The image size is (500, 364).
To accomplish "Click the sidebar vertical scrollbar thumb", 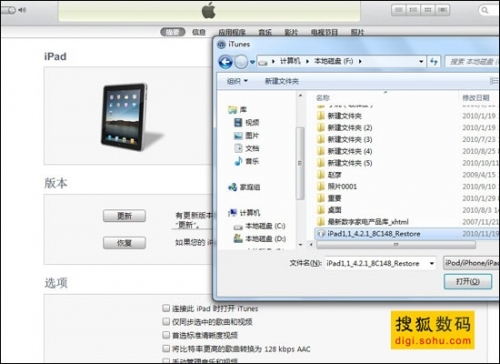I will 300,163.
